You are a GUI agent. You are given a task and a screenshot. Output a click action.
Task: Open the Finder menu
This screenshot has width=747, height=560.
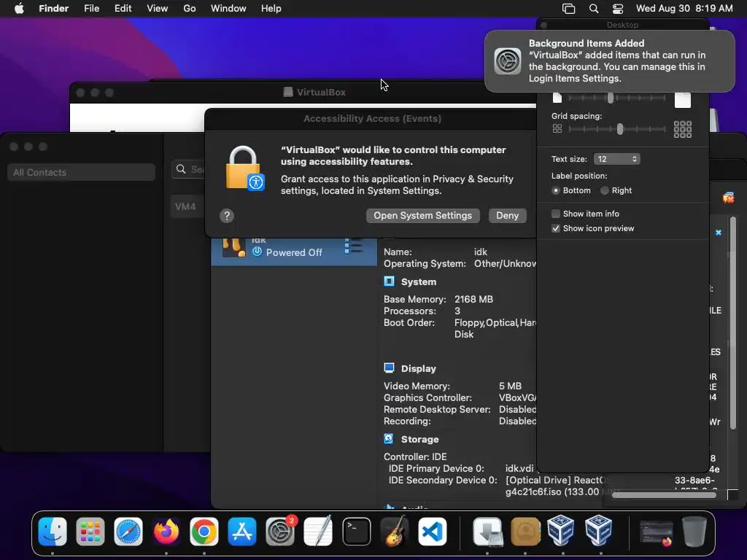click(x=53, y=9)
